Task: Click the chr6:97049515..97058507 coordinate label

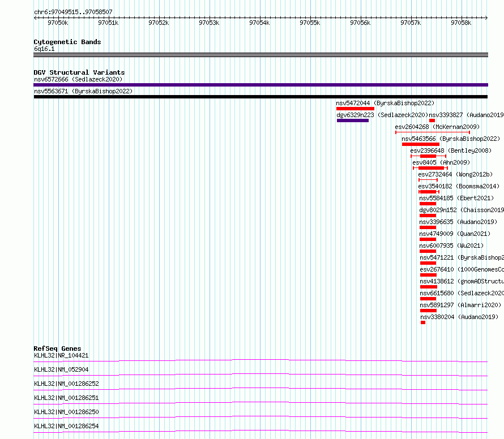Action: tap(73, 12)
